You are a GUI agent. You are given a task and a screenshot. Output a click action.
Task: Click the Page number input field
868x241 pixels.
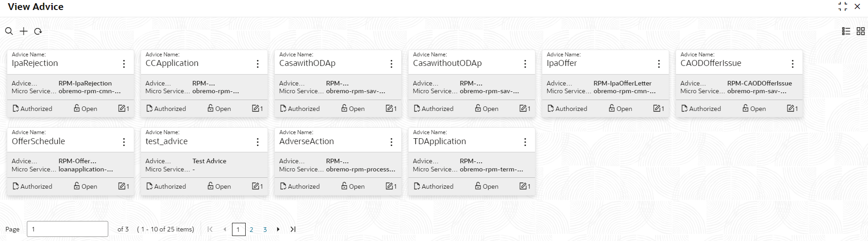67,229
